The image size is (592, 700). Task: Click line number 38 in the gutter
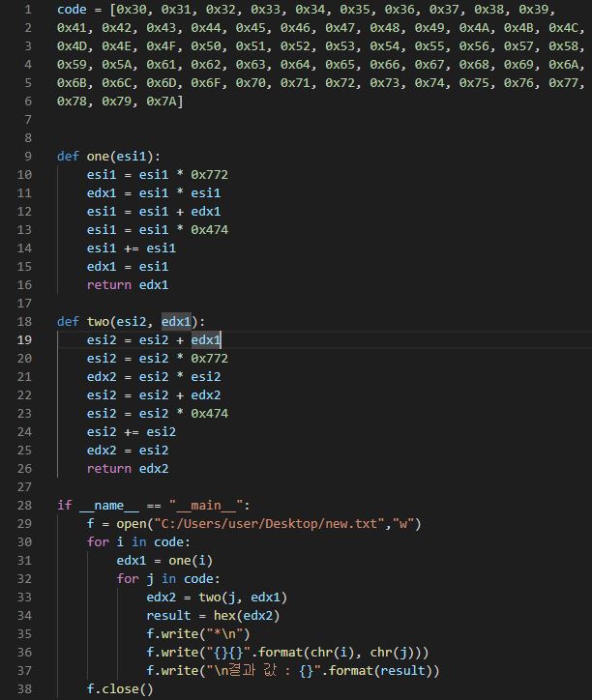point(24,688)
